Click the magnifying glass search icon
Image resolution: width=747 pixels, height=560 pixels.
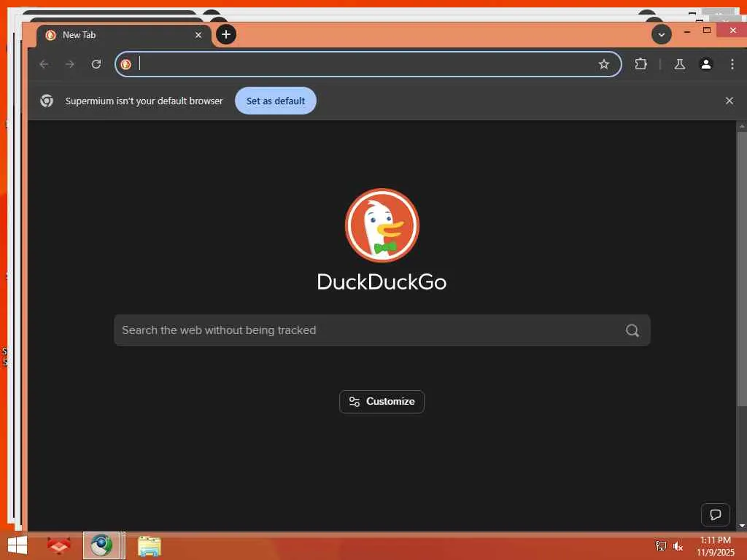click(x=632, y=330)
